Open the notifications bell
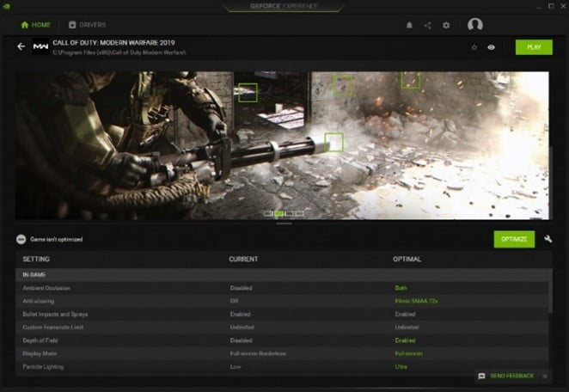 click(x=409, y=25)
